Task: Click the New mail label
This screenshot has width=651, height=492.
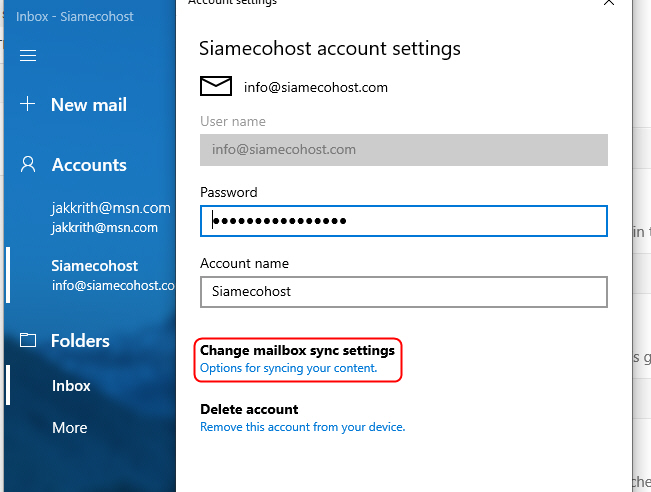Action: 89,105
